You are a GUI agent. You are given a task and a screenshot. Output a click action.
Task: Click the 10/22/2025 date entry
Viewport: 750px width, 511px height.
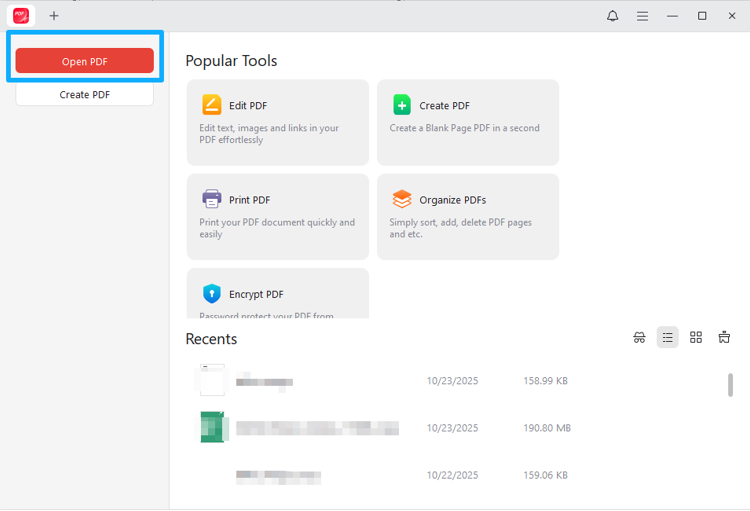tap(452, 475)
